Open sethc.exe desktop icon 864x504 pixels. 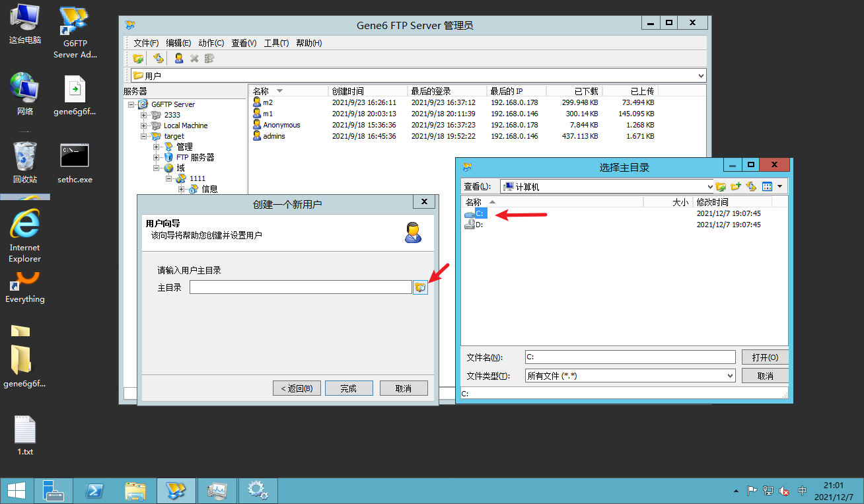(75, 163)
